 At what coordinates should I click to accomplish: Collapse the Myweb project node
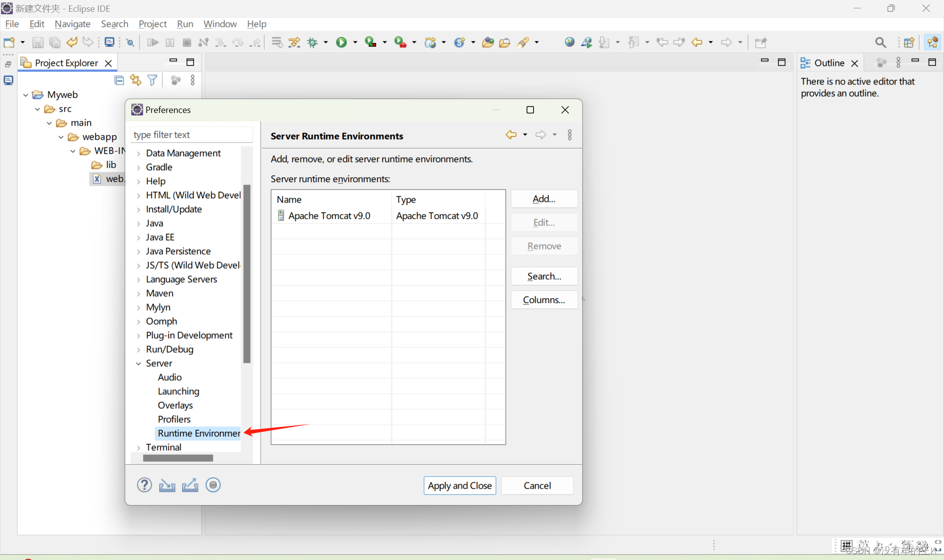pos(26,95)
